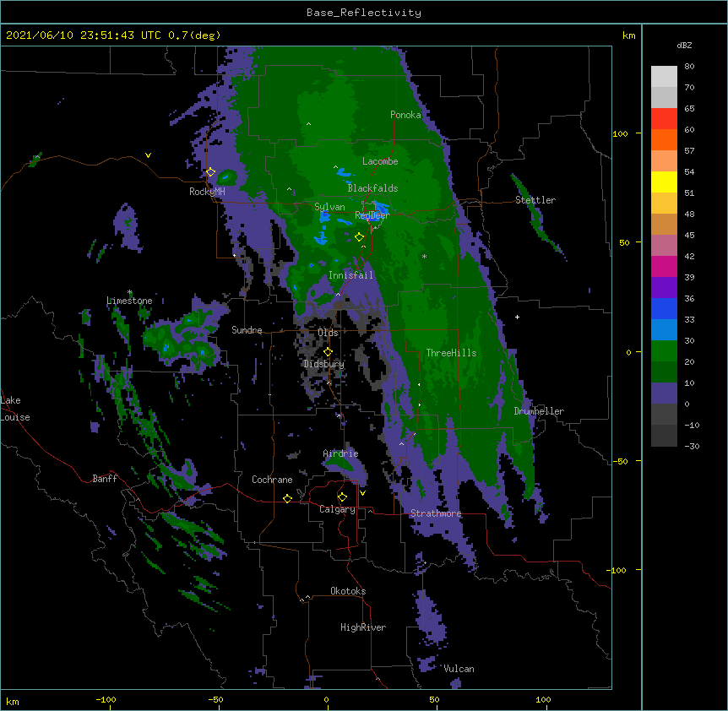Click the RockyMH label

coord(207,192)
